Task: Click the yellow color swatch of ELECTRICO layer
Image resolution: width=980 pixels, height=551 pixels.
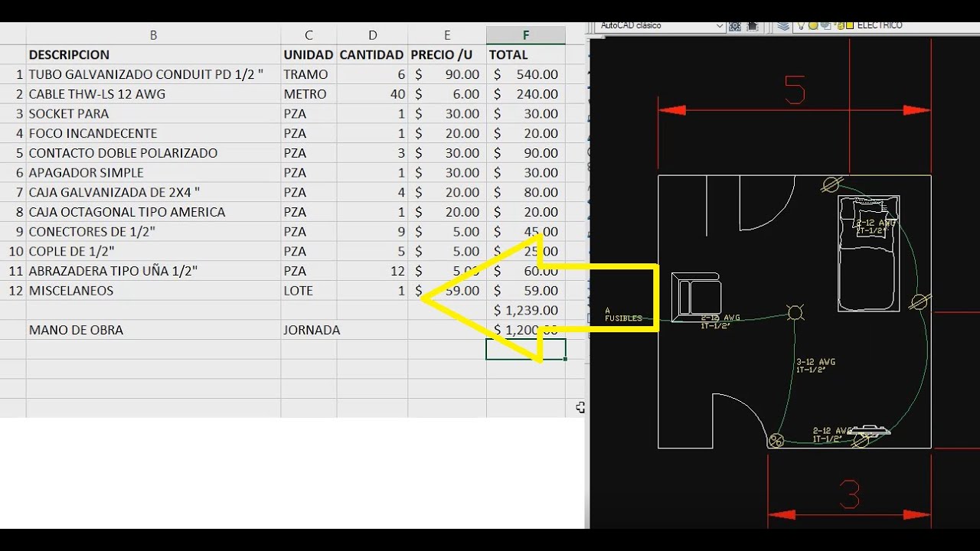Action: tap(849, 25)
